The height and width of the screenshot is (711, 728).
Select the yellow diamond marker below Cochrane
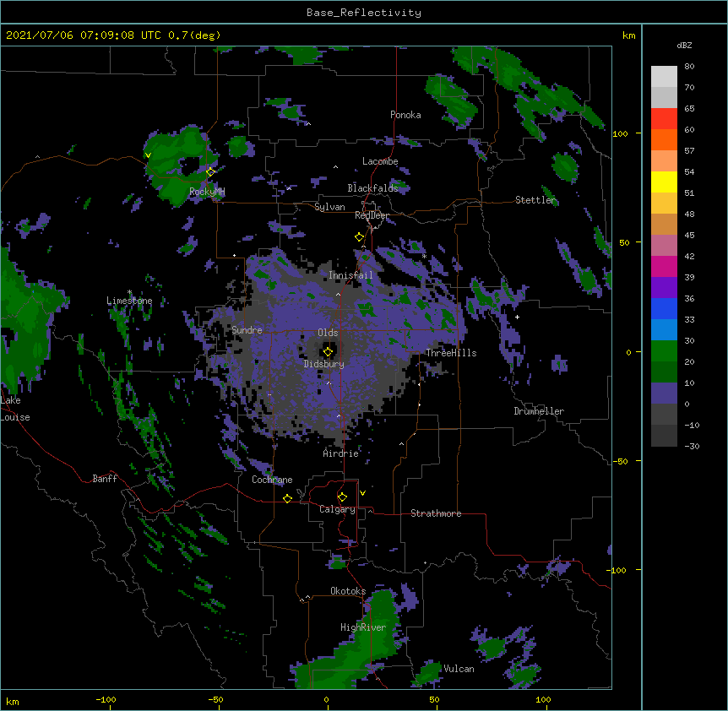pos(287,498)
